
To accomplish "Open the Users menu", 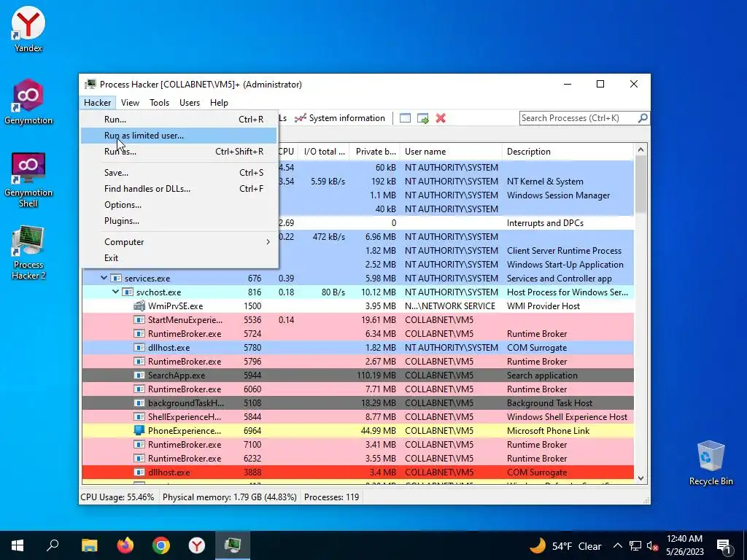I will click(189, 102).
